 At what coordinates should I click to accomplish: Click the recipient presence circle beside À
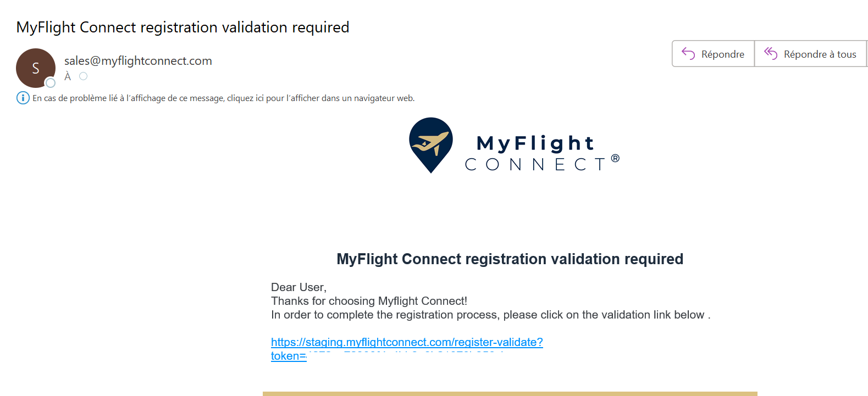click(84, 76)
